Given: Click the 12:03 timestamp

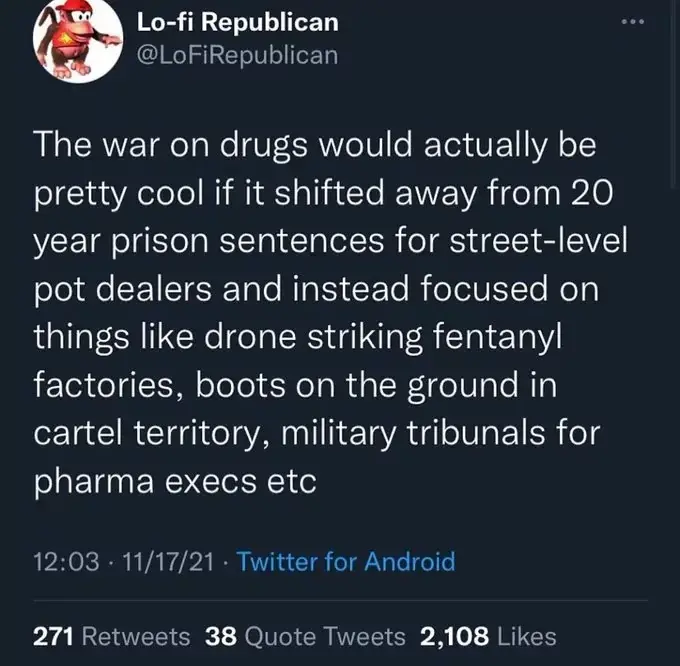Looking at the screenshot, I should (66, 562).
